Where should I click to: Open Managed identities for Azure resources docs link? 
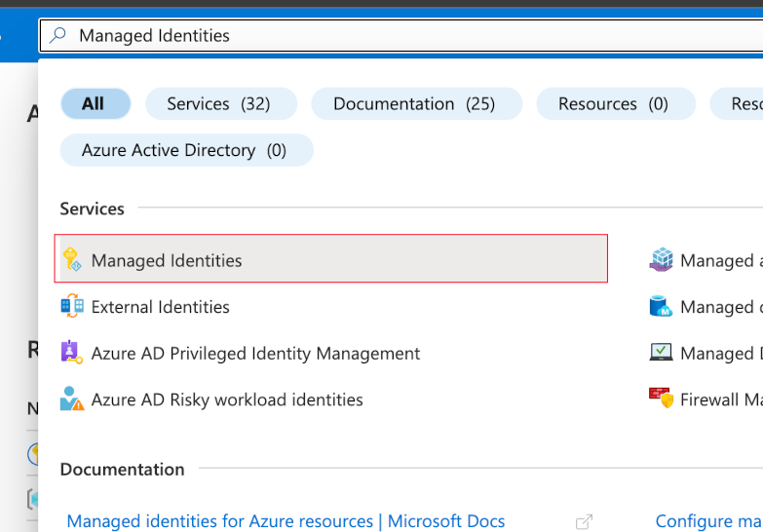pyautogui.click(x=286, y=522)
